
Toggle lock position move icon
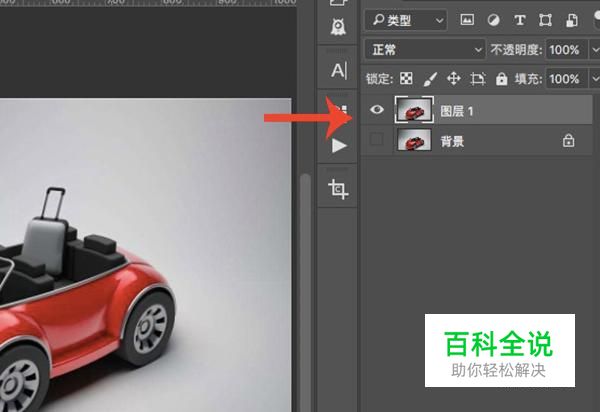(453, 78)
